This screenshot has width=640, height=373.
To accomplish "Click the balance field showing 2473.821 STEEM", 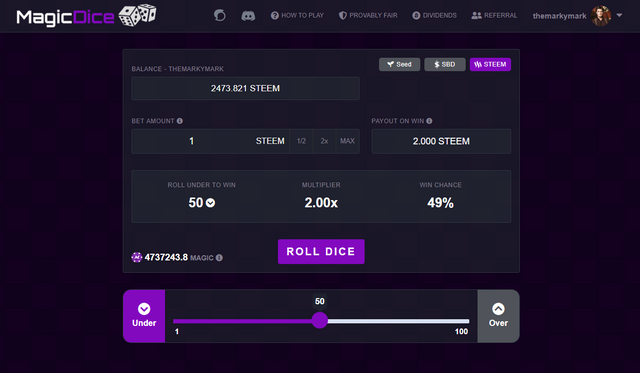I will point(245,88).
